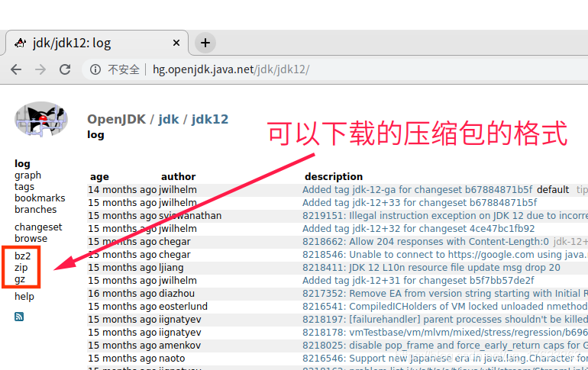Click the 'description' column header
This screenshot has width=588, height=370.
(334, 177)
